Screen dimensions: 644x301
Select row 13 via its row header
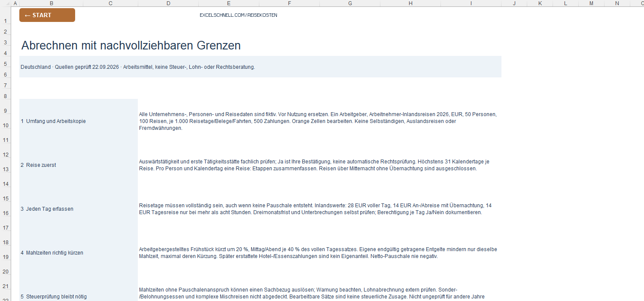[6, 165]
